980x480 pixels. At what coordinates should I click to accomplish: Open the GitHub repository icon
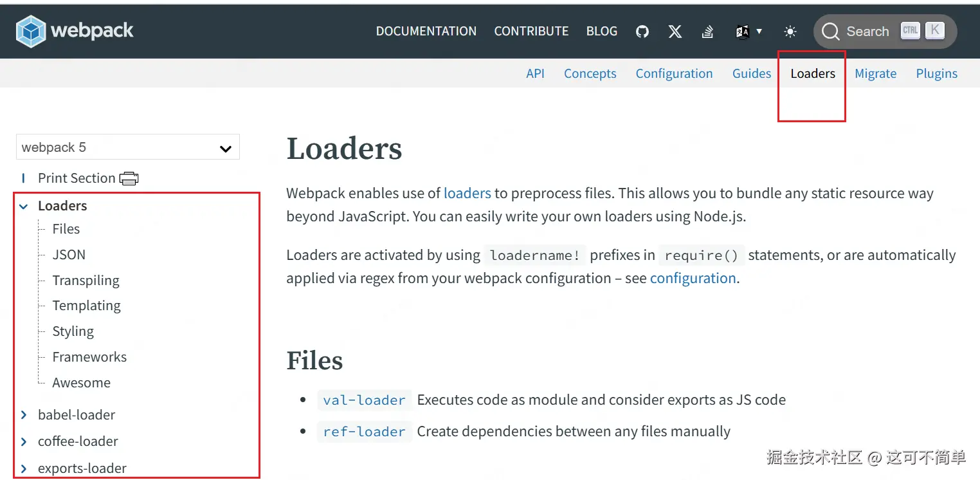642,32
